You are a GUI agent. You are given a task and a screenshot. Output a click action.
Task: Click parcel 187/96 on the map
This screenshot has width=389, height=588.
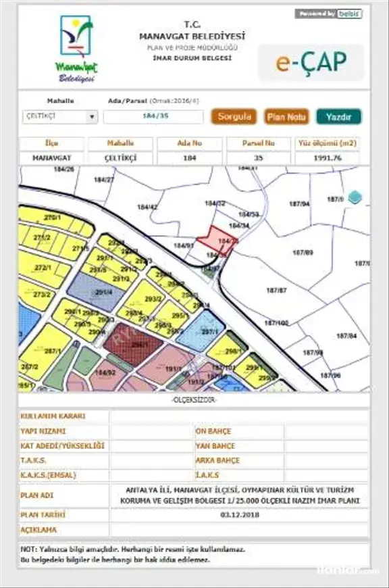tap(330, 375)
